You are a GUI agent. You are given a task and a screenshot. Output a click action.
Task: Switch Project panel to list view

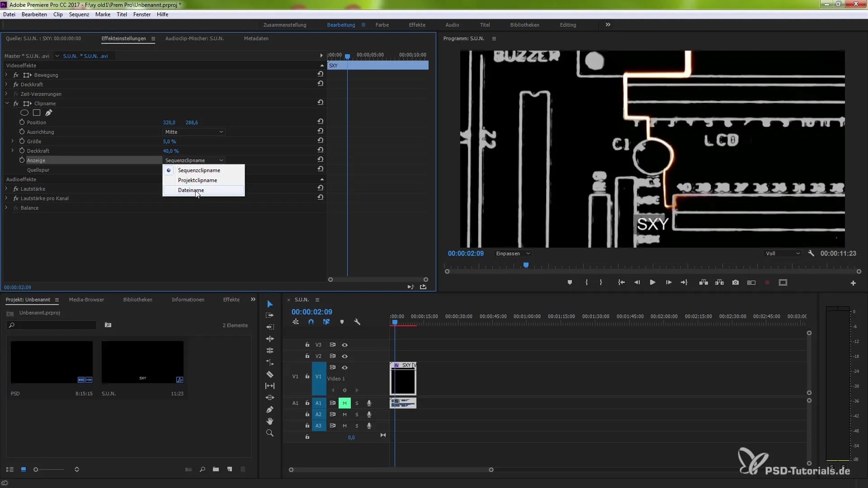click(9, 469)
